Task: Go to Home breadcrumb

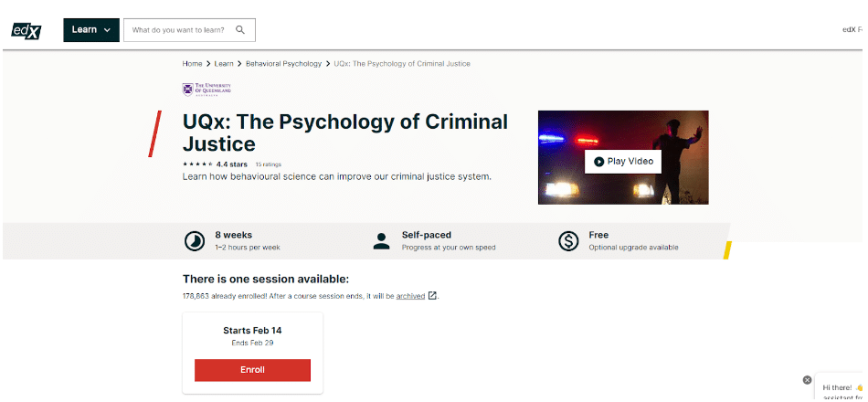Action: [x=192, y=64]
